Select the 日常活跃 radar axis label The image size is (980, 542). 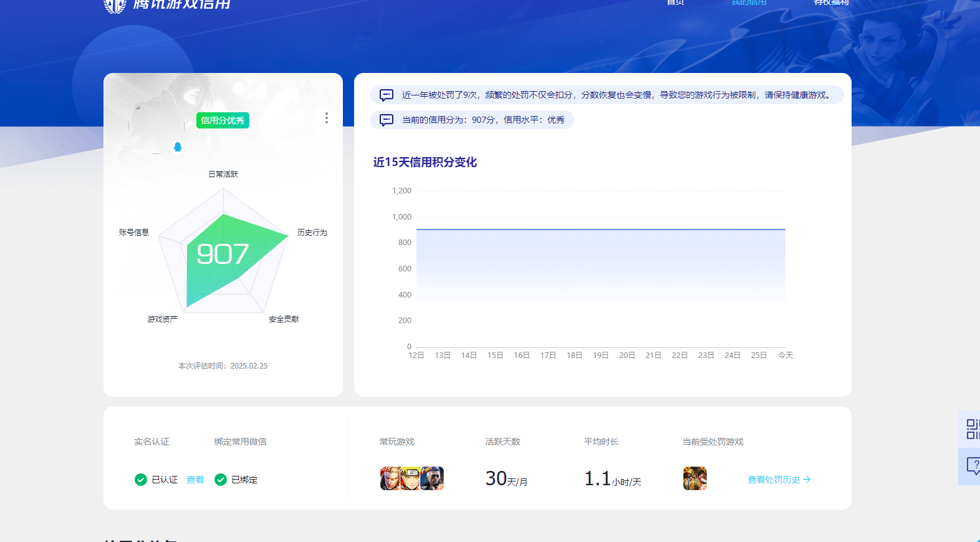tap(223, 174)
